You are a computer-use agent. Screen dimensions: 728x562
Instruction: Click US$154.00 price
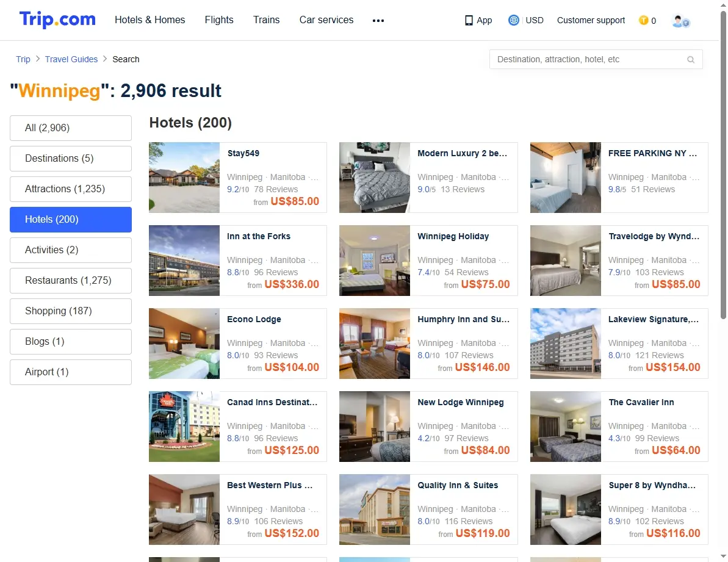point(672,367)
